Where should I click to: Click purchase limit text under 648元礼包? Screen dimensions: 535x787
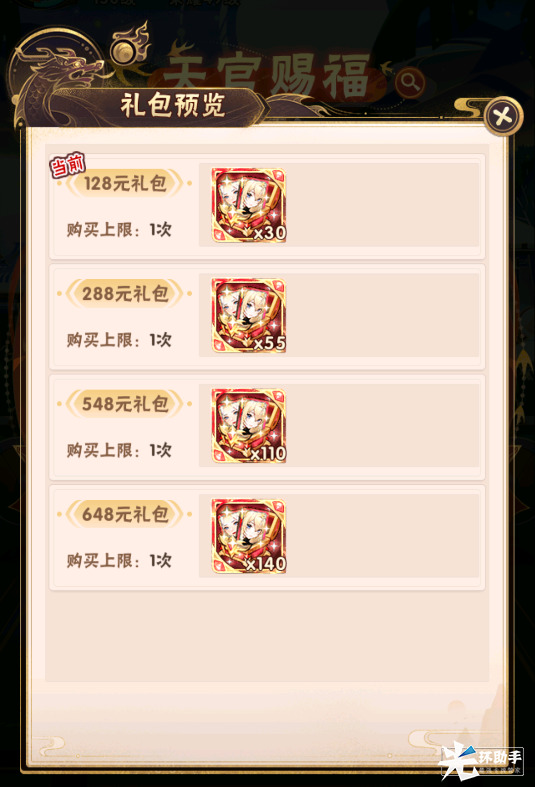click(119, 561)
